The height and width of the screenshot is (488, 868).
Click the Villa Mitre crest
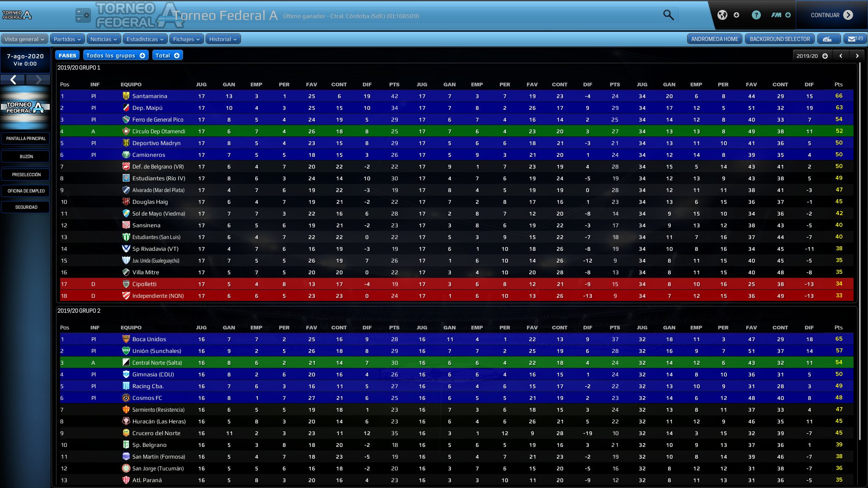click(126, 272)
